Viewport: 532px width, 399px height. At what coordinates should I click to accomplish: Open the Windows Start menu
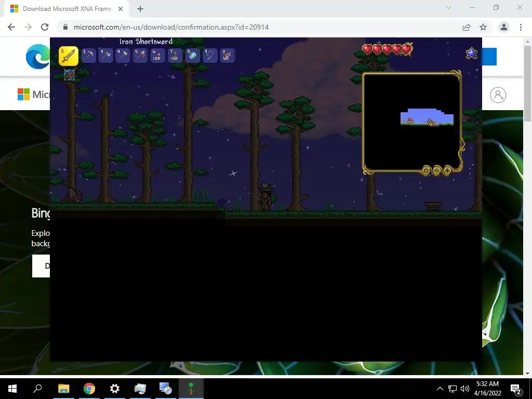[x=12, y=389]
